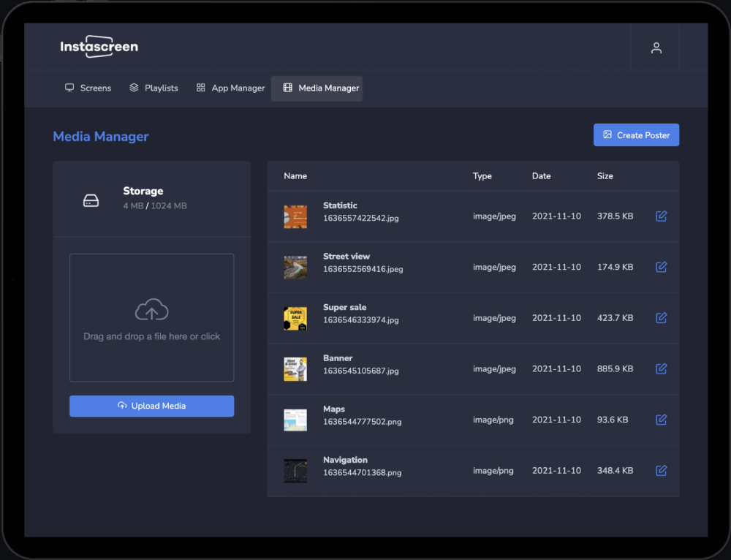This screenshot has width=731, height=560.
Task: Edit the Statistic media file
Action: pyautogui.click(x=661, y=216)
